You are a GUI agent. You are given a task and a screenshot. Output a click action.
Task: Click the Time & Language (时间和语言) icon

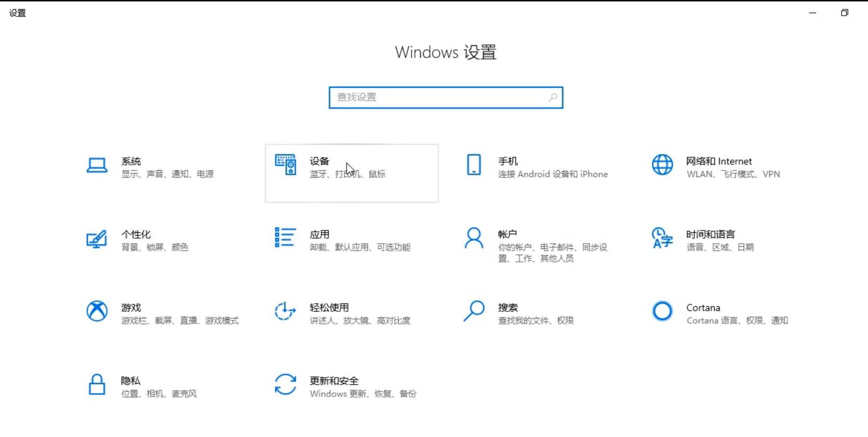click(662, 238)
